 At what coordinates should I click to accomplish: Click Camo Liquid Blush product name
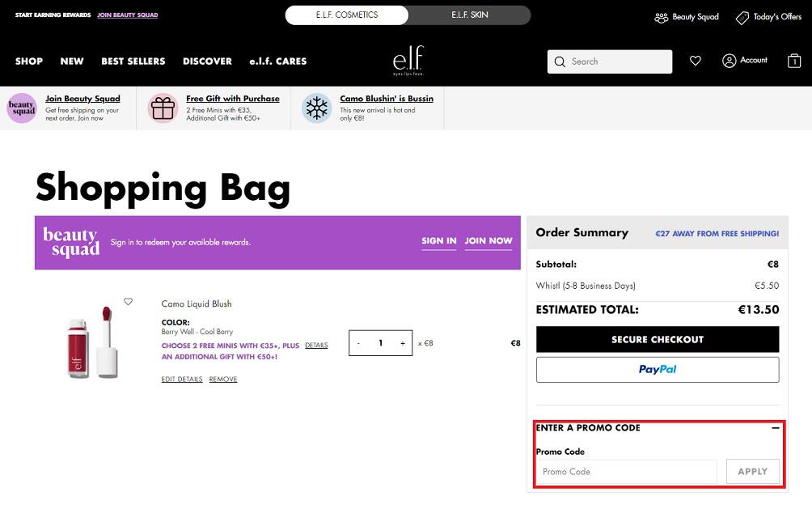pyautogui.click(x=197, y=303)
